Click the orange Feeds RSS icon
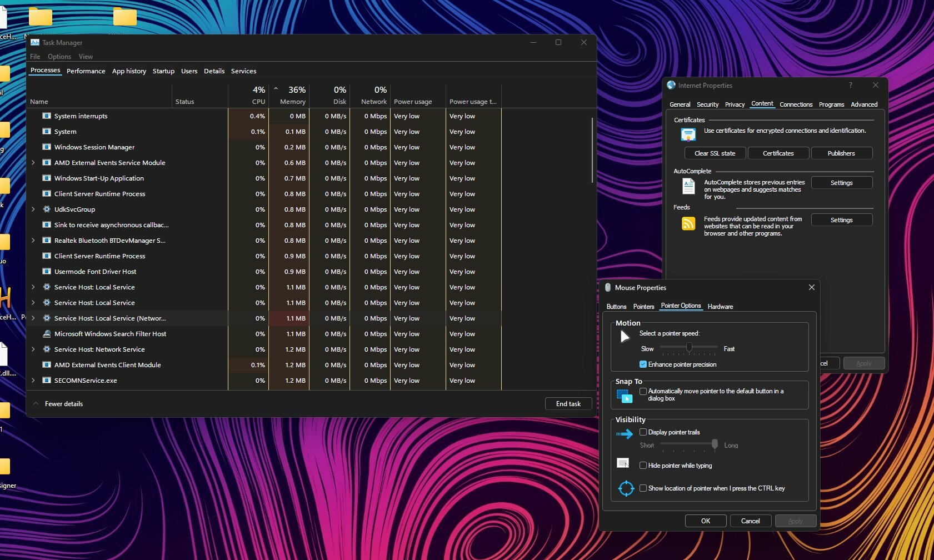934x560 pixels. click(688, 223)
